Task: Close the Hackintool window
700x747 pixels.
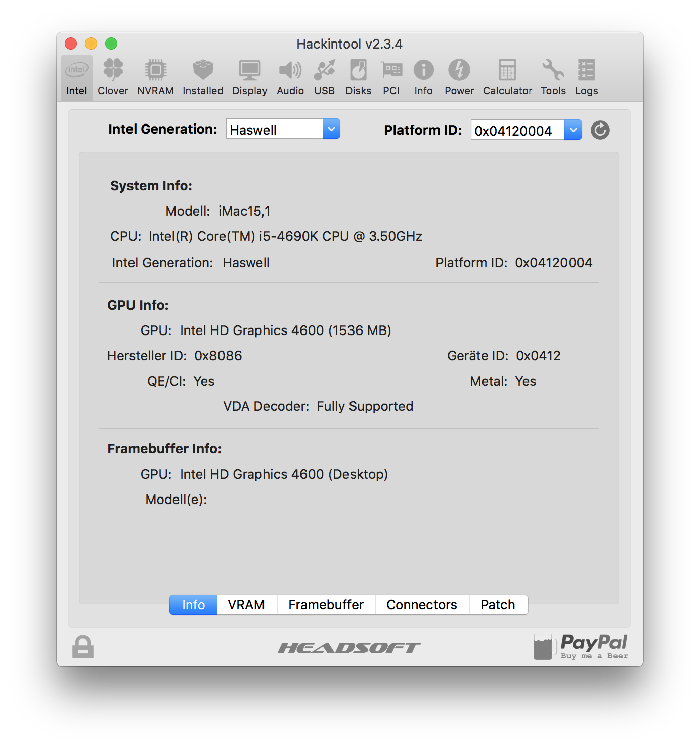Action: point(71,44)
